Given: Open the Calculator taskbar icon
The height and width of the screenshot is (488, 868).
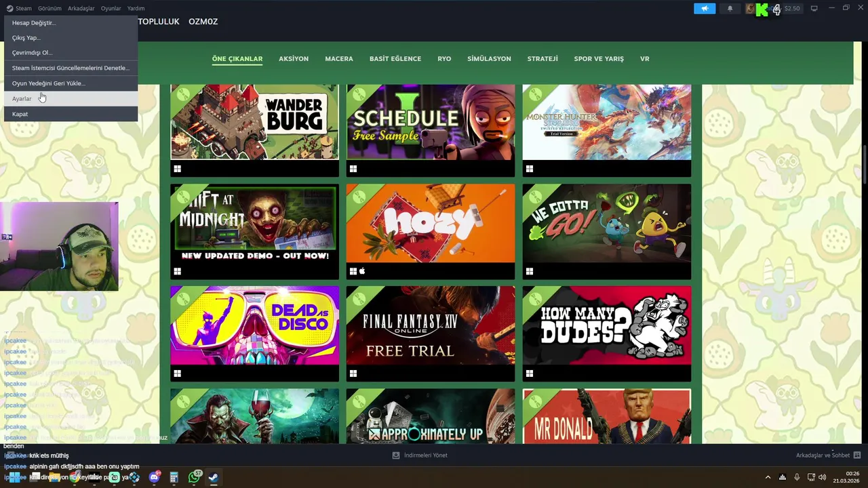Looking at the screenshot, I should pyautogui.click(x=174, y=477).
